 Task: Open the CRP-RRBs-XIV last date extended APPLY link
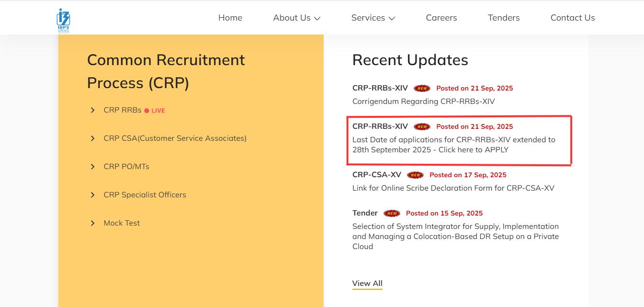pyautogui.click(x=453, y=145)
